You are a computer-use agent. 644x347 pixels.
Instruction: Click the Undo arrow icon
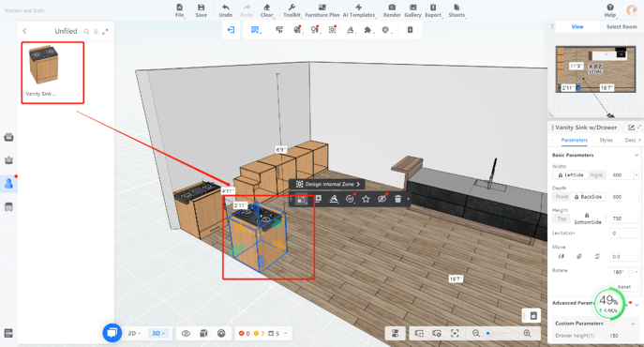(226, 8)
